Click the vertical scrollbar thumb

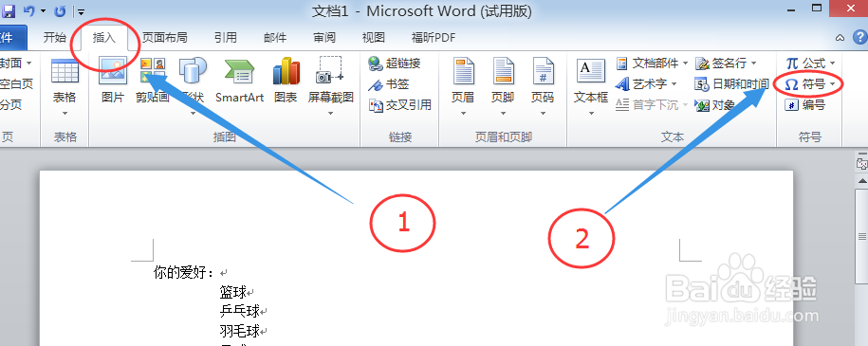862,236
